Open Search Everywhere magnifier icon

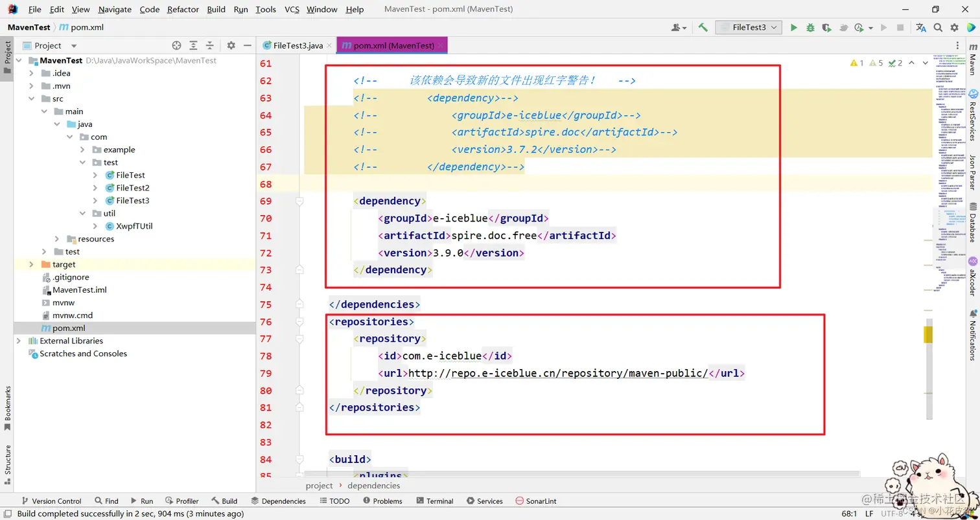[x=938, y=27]
